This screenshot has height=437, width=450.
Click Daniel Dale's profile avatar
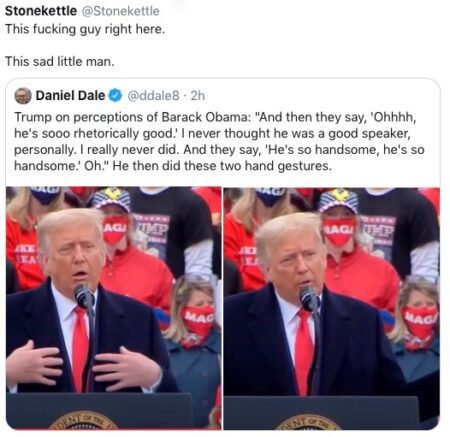[x=23, y=96]
